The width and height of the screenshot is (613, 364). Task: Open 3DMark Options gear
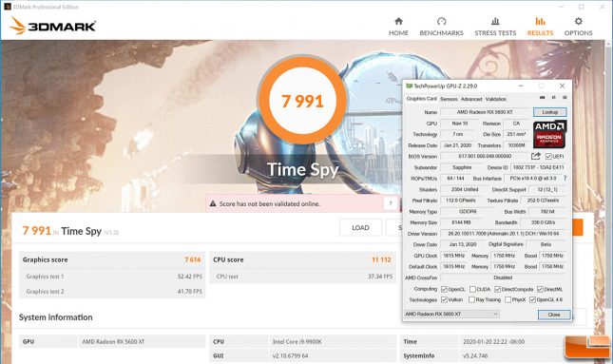point(578,27)
